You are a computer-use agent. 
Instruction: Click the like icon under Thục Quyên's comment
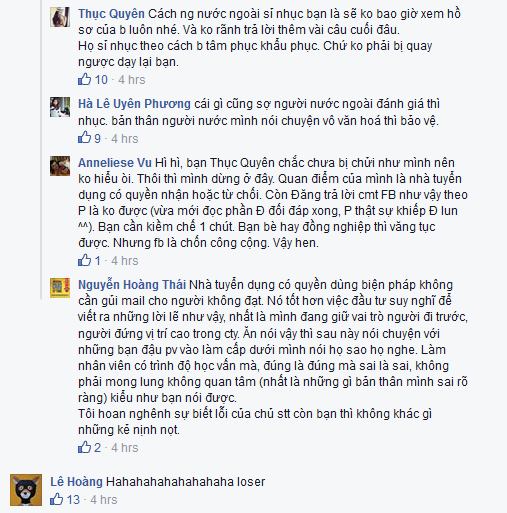point(84,79)
